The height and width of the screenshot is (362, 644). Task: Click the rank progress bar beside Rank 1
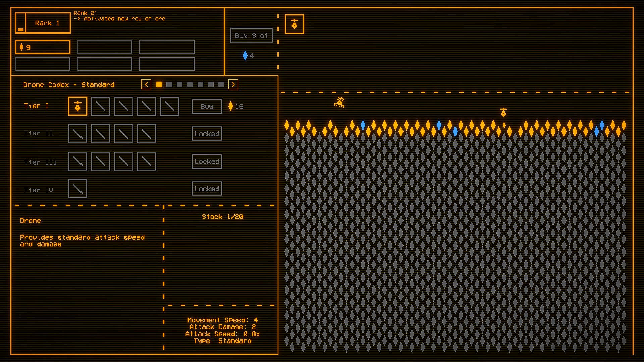[x=21, y=23]
